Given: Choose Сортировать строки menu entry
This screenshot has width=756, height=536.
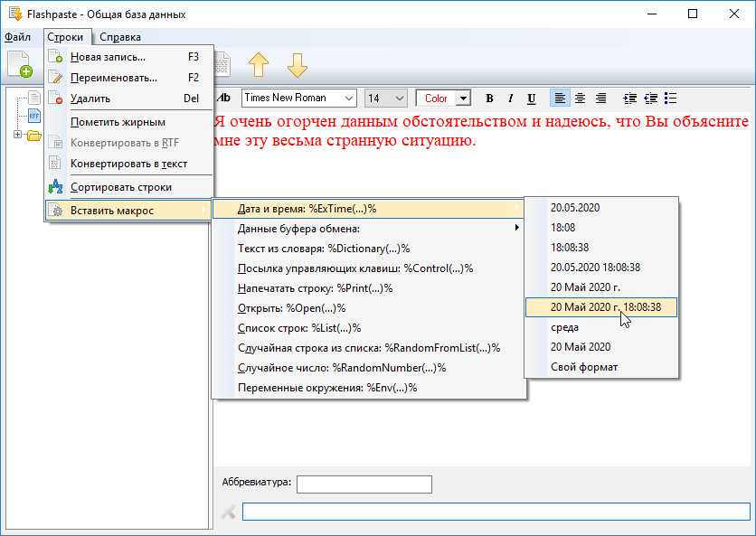Looking at the screenshot, I should tap(128, 187).
